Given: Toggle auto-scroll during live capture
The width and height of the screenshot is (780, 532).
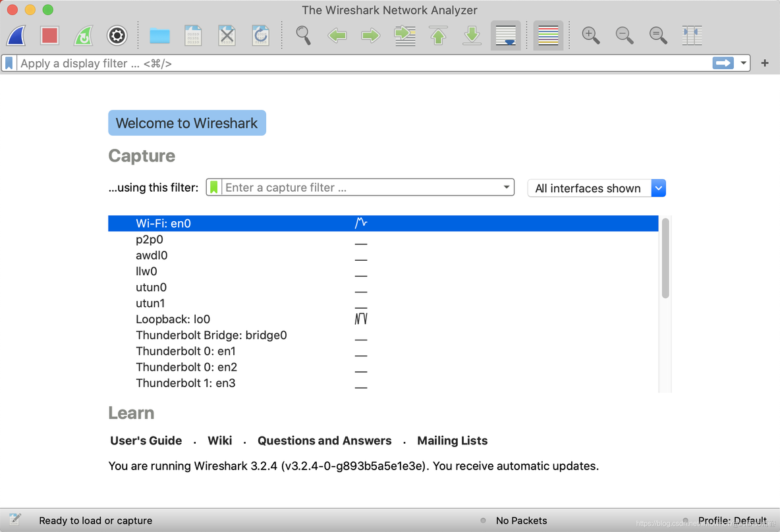Looking at the screenshot, I should pos(506,36).
